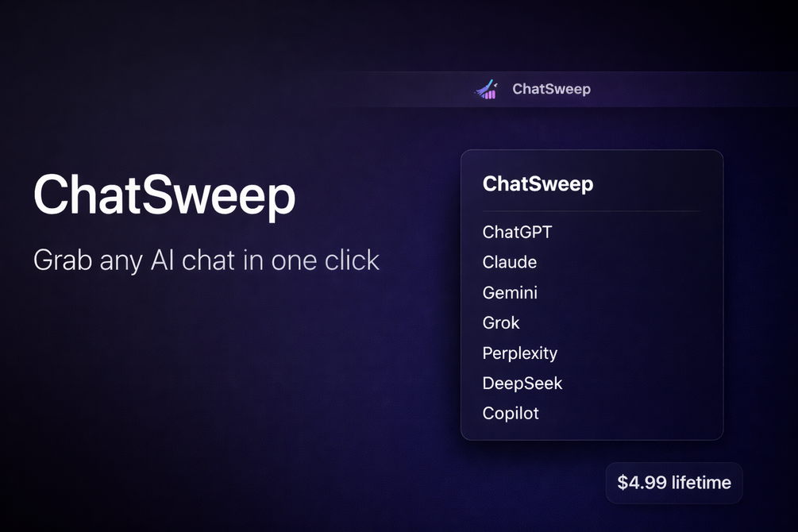
Task: Click the ChatSweep title in top bar
Action: coord(551,89)
